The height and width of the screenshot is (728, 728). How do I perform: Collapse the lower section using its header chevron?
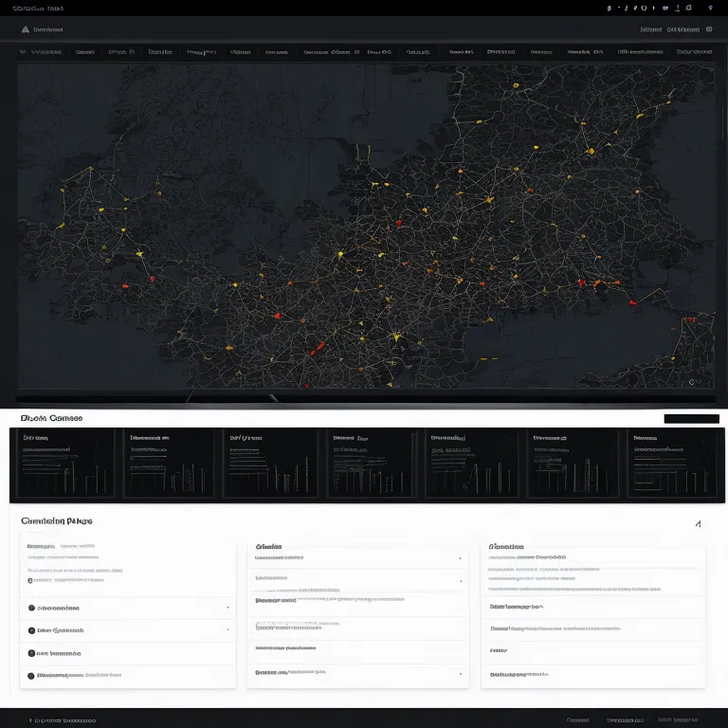[698, 523]
